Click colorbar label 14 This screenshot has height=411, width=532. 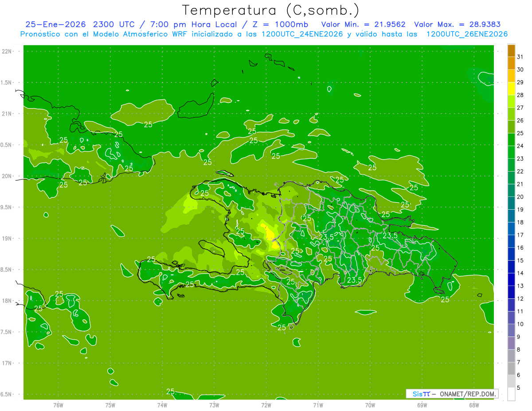[520, 273]
